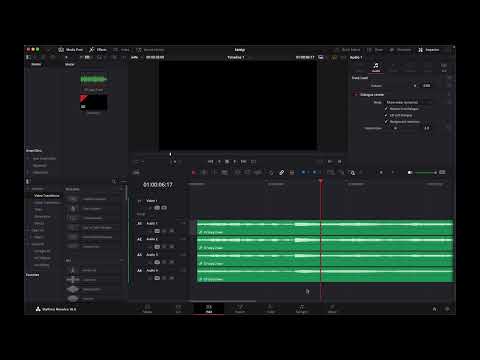Toggle loop playback in viewer
This screenshot has height=360, width=480.
tap(253, 162)
